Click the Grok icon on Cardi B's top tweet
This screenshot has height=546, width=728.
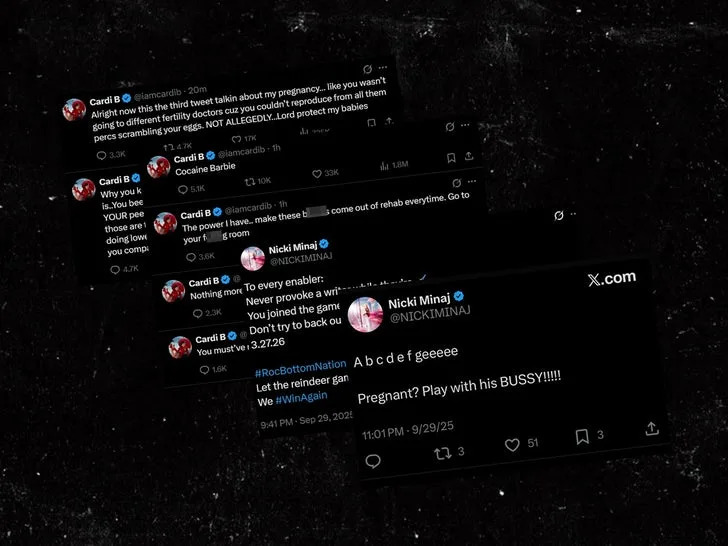[367, 69]
